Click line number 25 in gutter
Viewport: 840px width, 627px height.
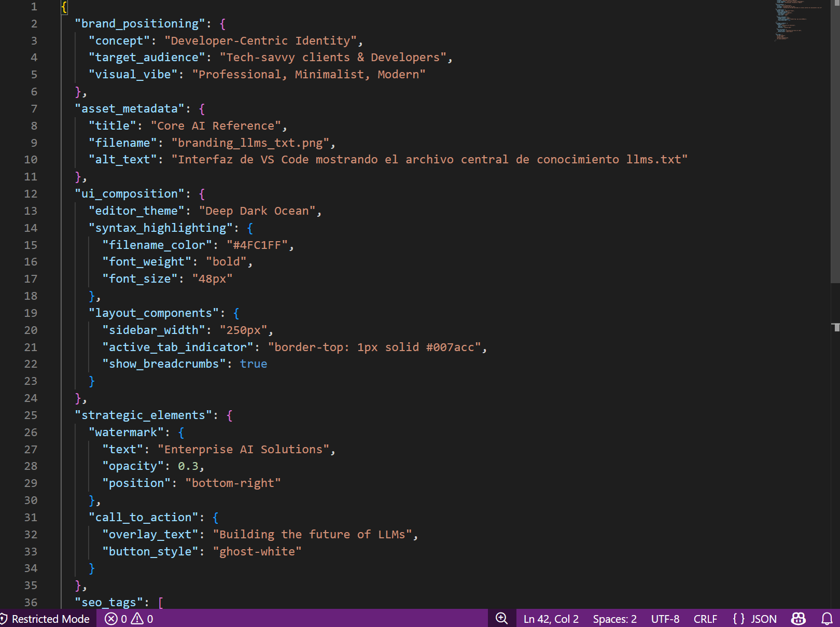[x=31, y=415]
